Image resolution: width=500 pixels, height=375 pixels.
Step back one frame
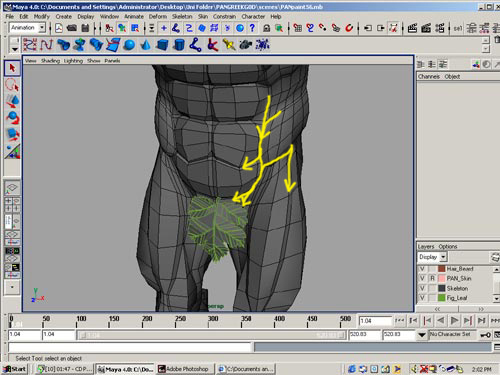click(x=414, y=321)
